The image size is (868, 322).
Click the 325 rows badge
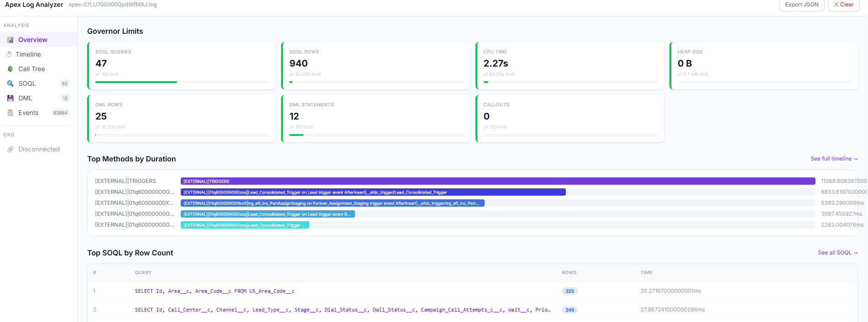pos(570,291)
